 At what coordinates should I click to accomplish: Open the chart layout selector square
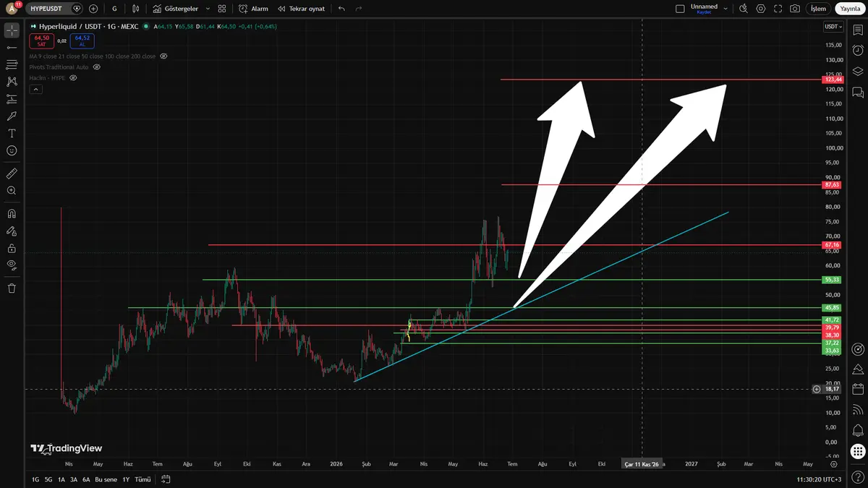tap(679, 9)
